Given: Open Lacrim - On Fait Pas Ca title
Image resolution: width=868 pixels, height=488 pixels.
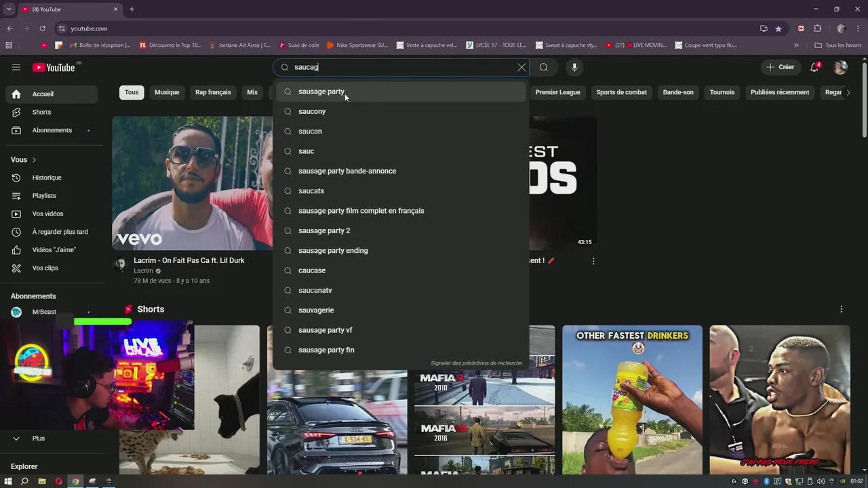Looking at the screenshot, I should pyautogui.click(x=189, y=260).
